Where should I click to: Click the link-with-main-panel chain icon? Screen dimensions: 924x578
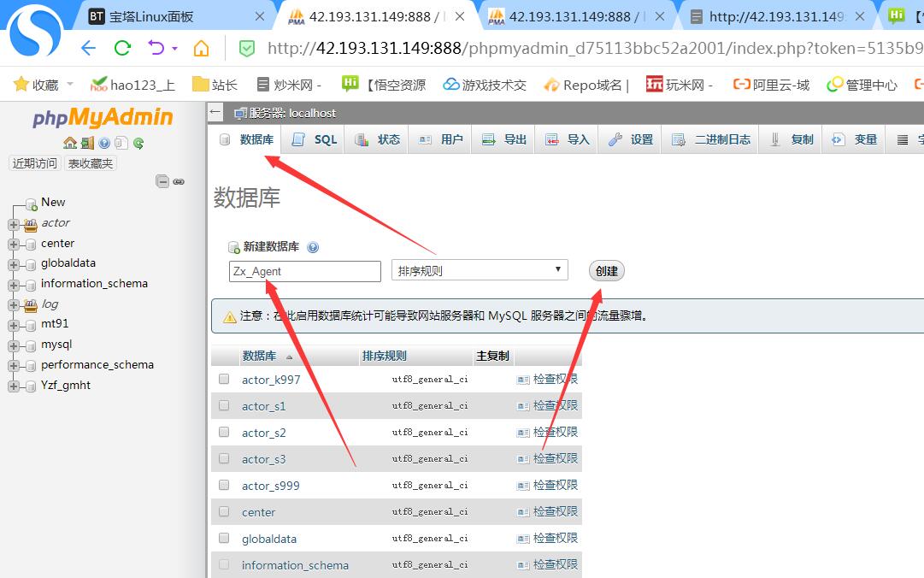coord(179,181)
